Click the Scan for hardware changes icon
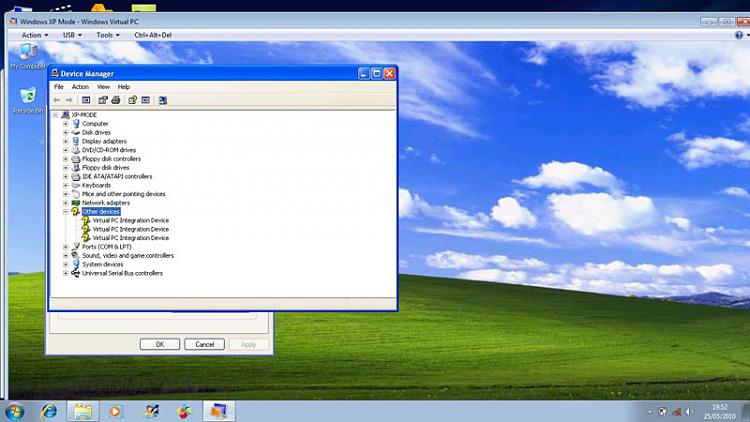The width and height of the screenshot is (750, 422). tap(163, 100)
